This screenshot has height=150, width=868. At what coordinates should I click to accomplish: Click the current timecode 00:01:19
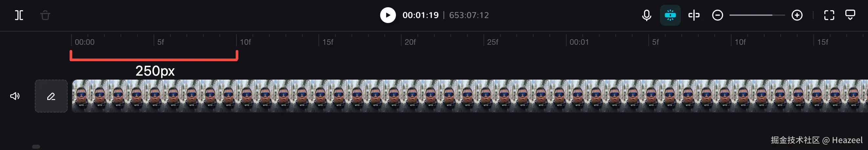tap(421, 15)
